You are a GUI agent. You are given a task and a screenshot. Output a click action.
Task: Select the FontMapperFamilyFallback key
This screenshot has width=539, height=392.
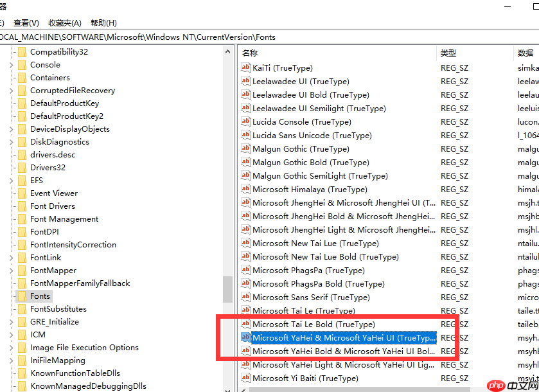(x=80, y=283)
